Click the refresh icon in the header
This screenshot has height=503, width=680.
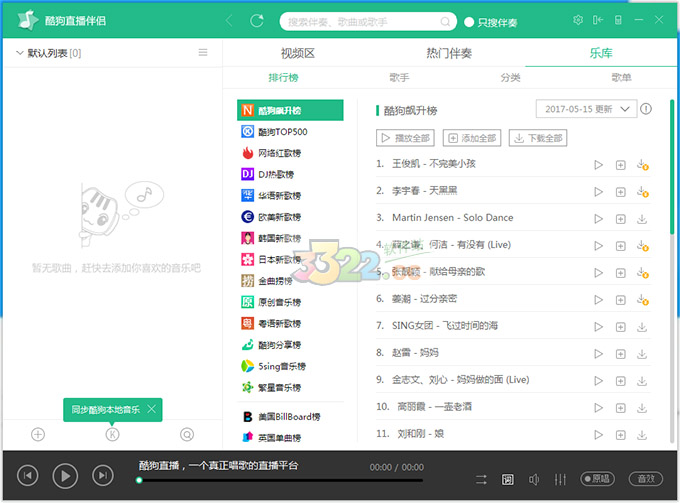tap(257, 20)
